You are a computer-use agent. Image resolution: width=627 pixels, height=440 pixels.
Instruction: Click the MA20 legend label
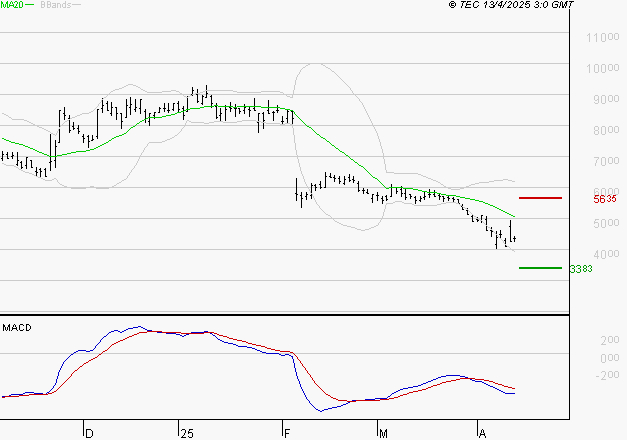(x=12, y=5)
